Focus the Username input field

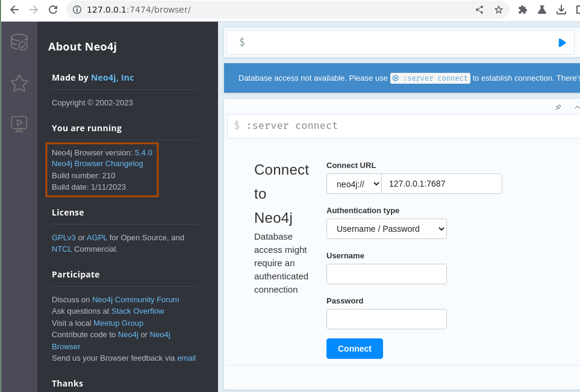pyautogui.click(x=387, y=274)
